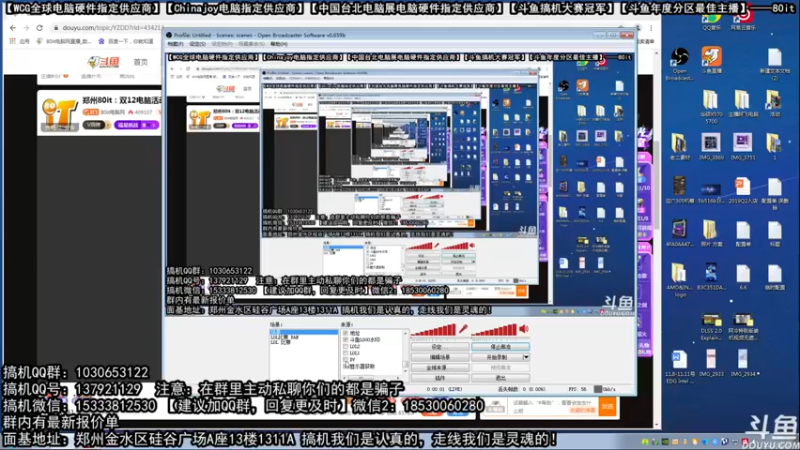Image resolution: width=800 pixels, height=450 pixels.
Task: Enable the LOL2 source checkbox
Action: point(346,346)
